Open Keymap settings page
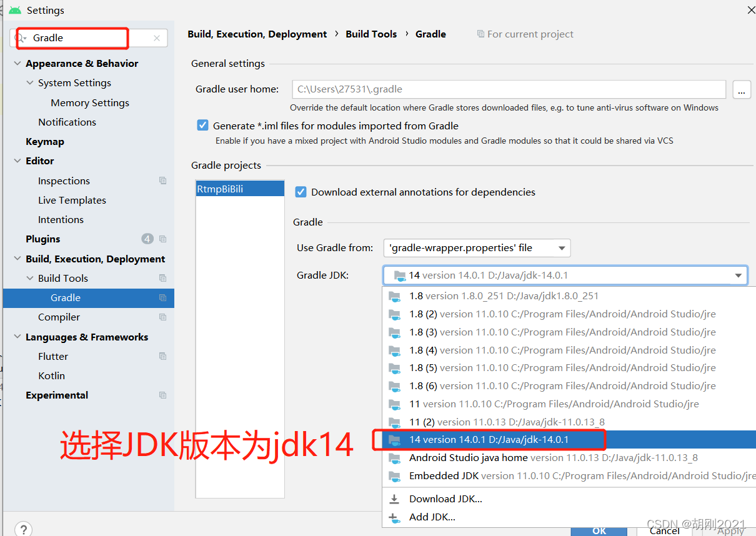756x536 pixels. [x=45, y=141]
